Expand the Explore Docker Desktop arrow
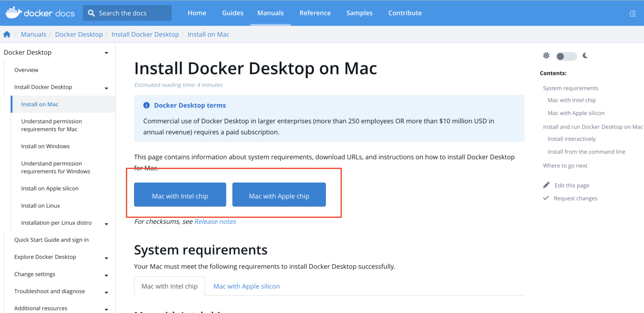The width and height of the screenshot is (644, 313). 106,258
